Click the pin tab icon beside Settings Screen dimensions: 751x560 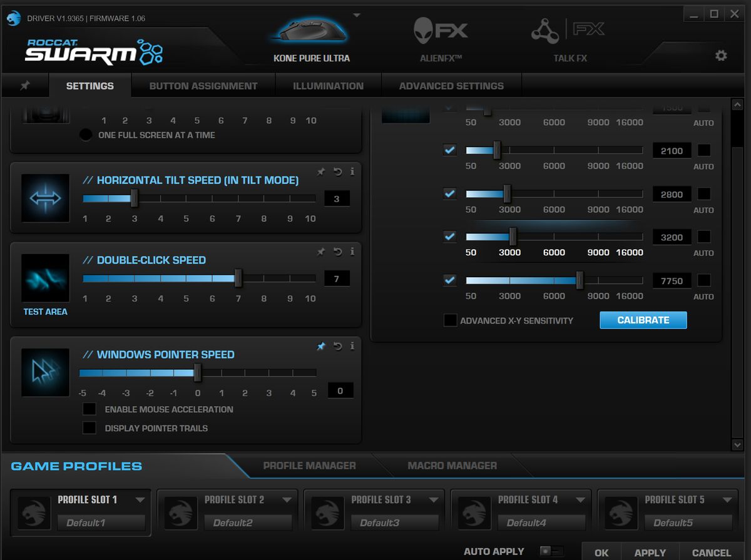[25, 86]
